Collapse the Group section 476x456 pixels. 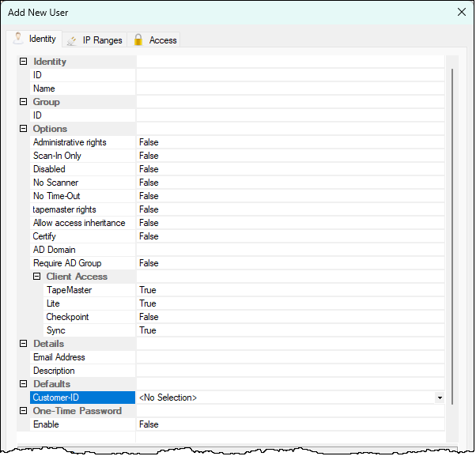tap(23, 102)
